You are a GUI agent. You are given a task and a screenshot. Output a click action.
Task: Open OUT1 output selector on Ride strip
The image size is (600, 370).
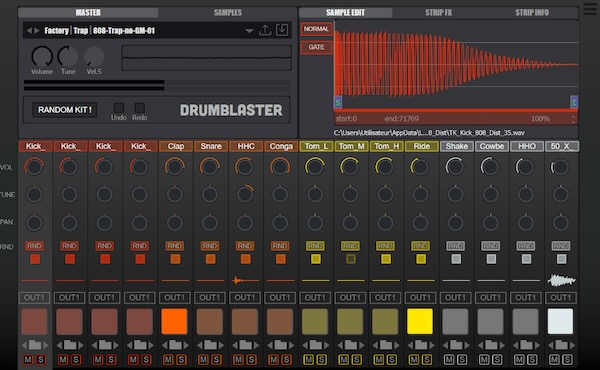point(420,298)
